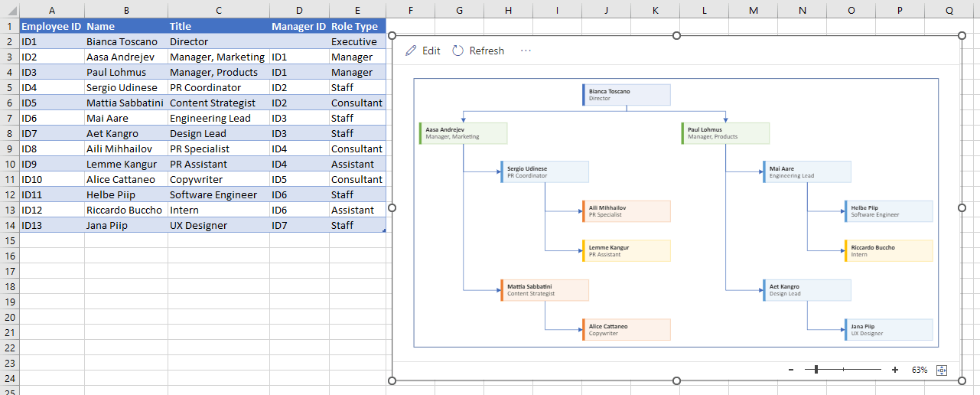Select the Aili Mihhailov chart node
The width and height of the screenshot is (980, 395).
point(627,211)
